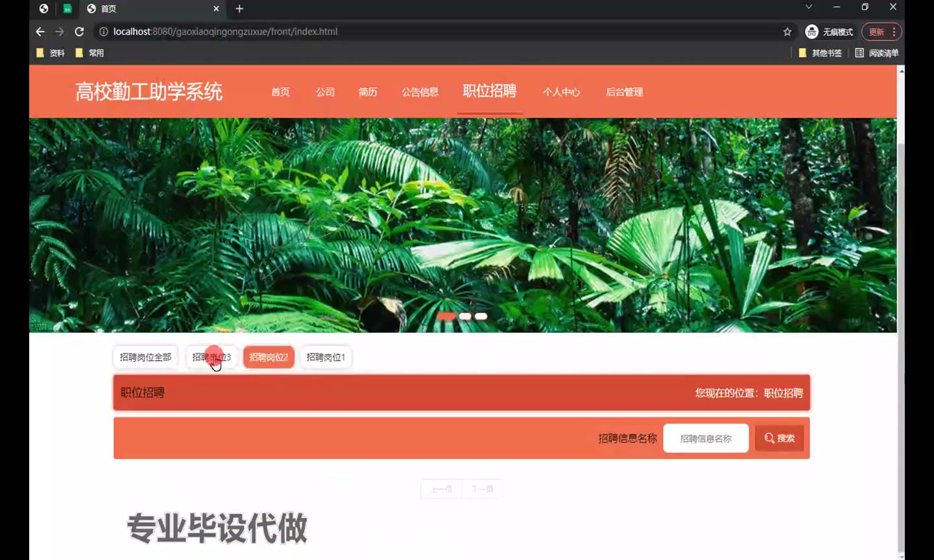Viewport: 934px width, 560px height.
Task: Open the 公司 navigation item
Action: (326, 92)
